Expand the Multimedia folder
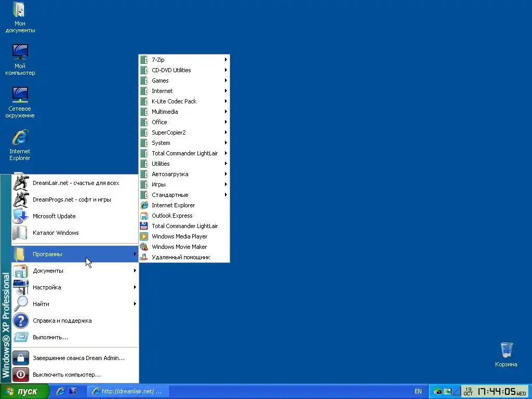Viewport: 532px width, 399px height. point(184,112)
